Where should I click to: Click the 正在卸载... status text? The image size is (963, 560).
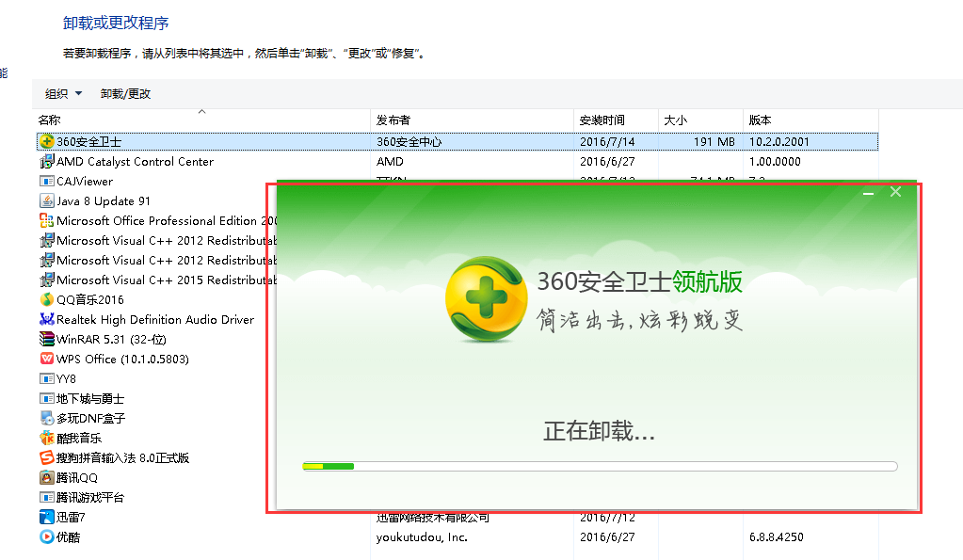coord(599,431)
